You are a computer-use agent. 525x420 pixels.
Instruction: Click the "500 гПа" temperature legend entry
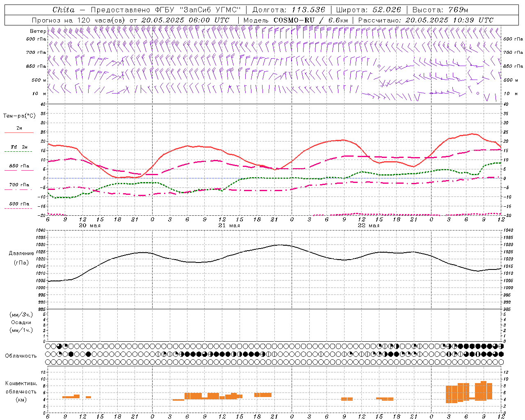tap(19, 203)
